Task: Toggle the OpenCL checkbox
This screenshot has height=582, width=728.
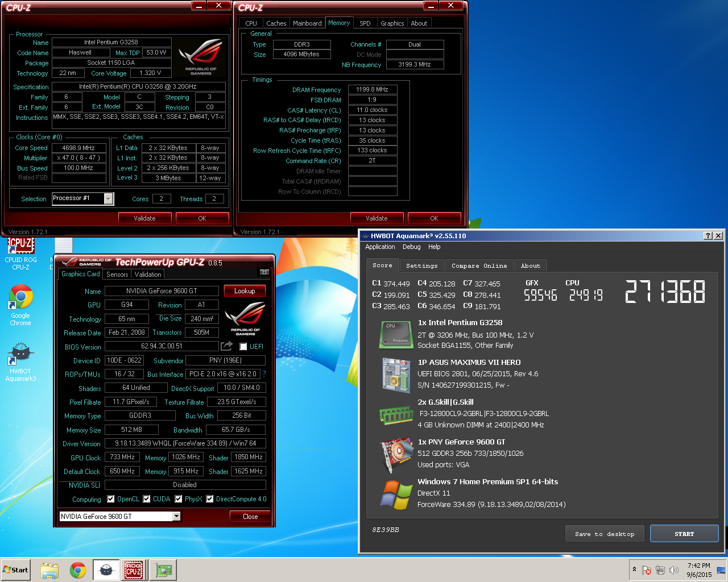Action: 110,499
